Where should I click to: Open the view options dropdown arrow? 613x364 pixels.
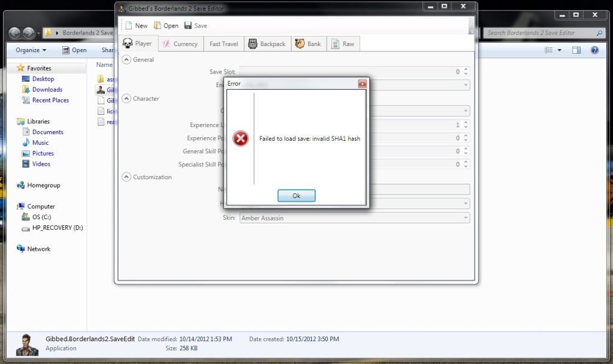point(560,50)
